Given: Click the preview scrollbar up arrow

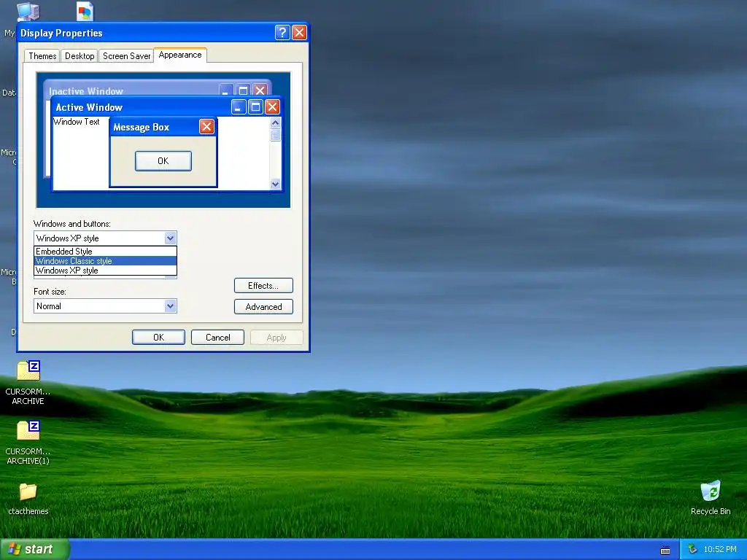Looking at the screenshot, I should pyautogui.click(x=275, y=122).
